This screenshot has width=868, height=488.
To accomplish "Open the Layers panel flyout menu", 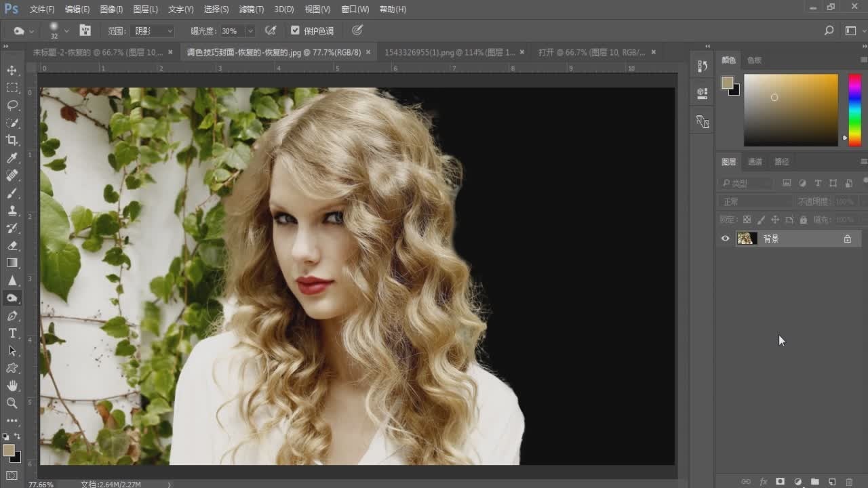I will pyautogui.click(x=863, y=161).
